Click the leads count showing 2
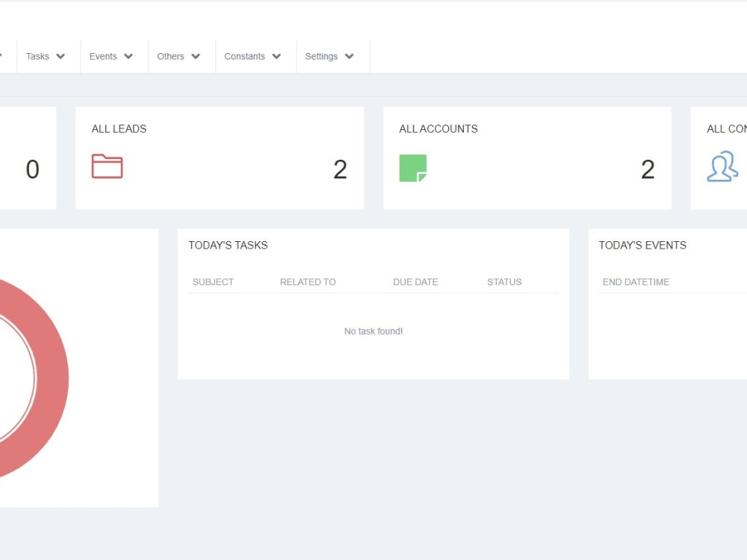The height and width of the screenshot is (560, 747). click(341, 169)
